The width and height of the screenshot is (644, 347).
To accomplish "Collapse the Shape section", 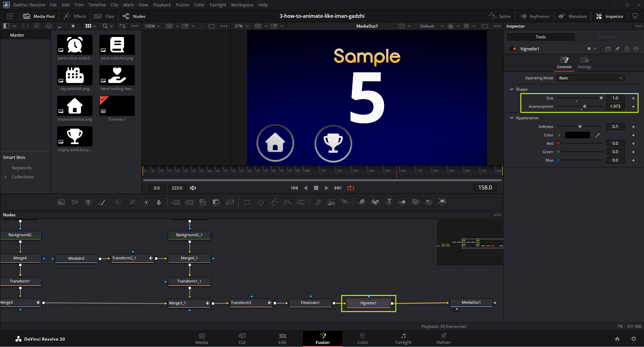I will click(512, 89).
